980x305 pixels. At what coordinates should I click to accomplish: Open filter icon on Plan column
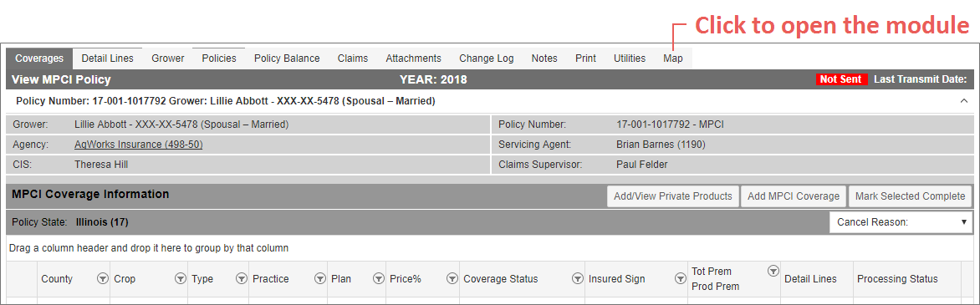378,279
